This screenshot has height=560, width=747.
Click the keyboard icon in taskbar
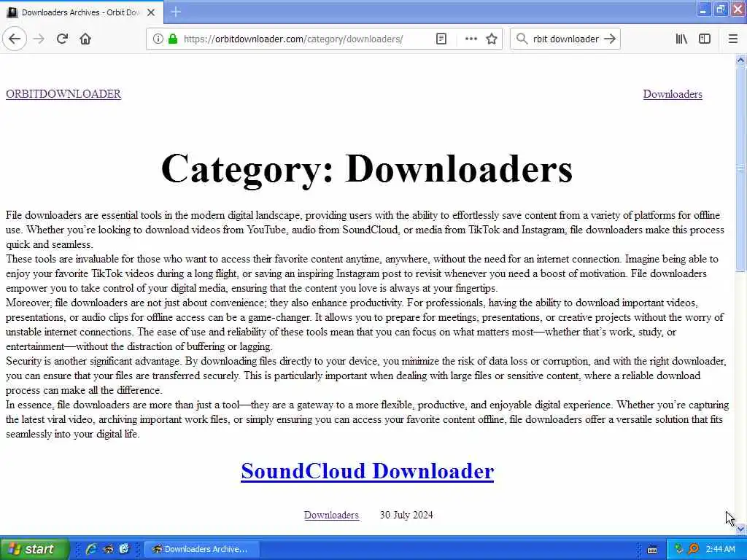[653, 550]
